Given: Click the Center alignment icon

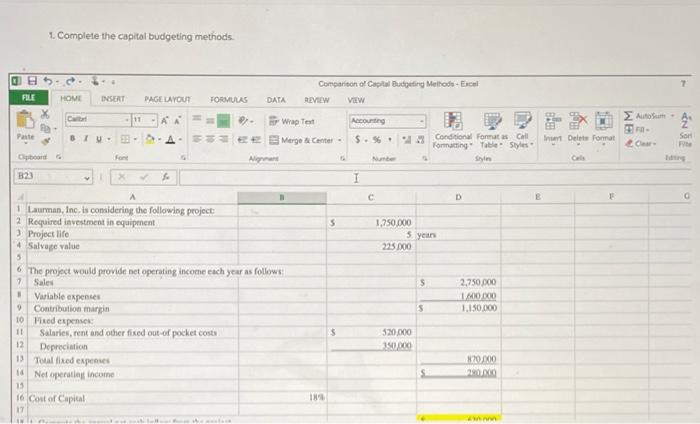Looking at the screenshot, I should point(210,139).
